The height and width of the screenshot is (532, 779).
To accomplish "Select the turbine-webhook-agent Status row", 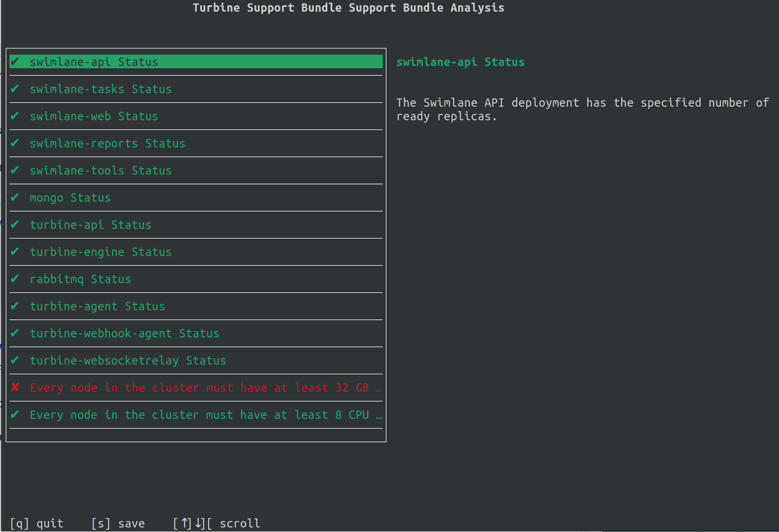I will (196, 333).
